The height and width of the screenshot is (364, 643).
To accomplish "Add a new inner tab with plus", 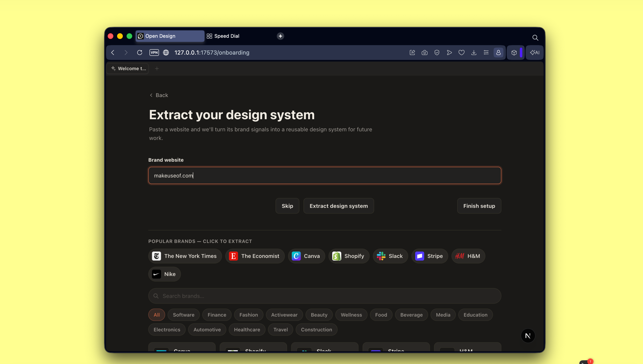I will point(157,69).
